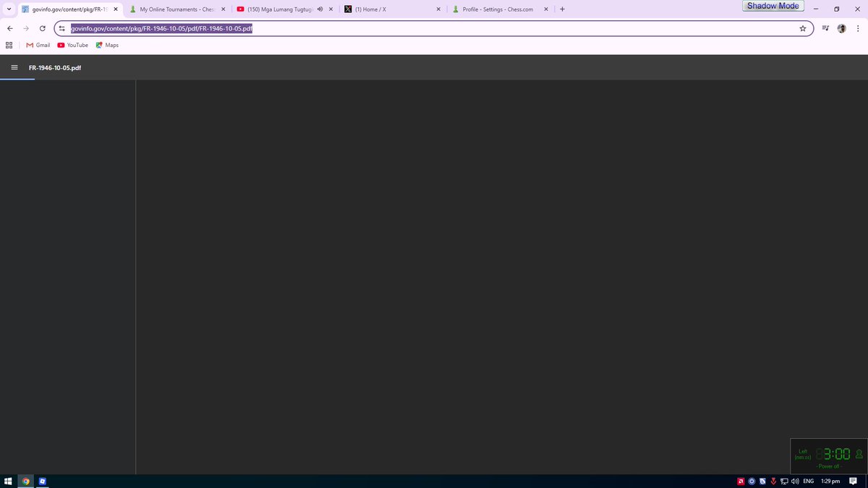Open the blue power tray icon
This screenshot has height=488, width=868.
coord(752,481)
